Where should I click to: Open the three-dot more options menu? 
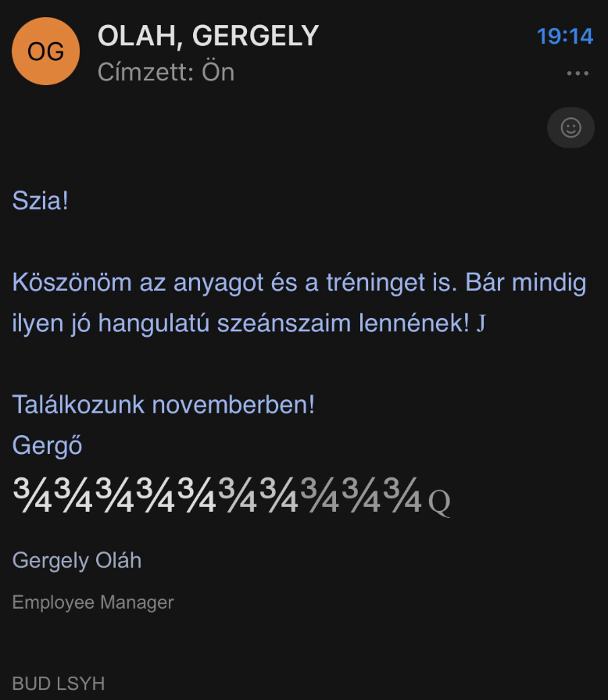coord(578,73)
